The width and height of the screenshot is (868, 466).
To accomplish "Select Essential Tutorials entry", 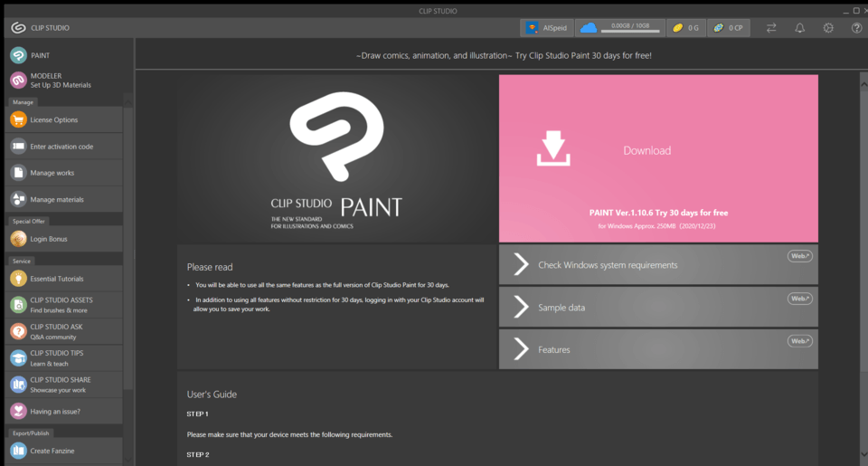I will coord(63,279).
